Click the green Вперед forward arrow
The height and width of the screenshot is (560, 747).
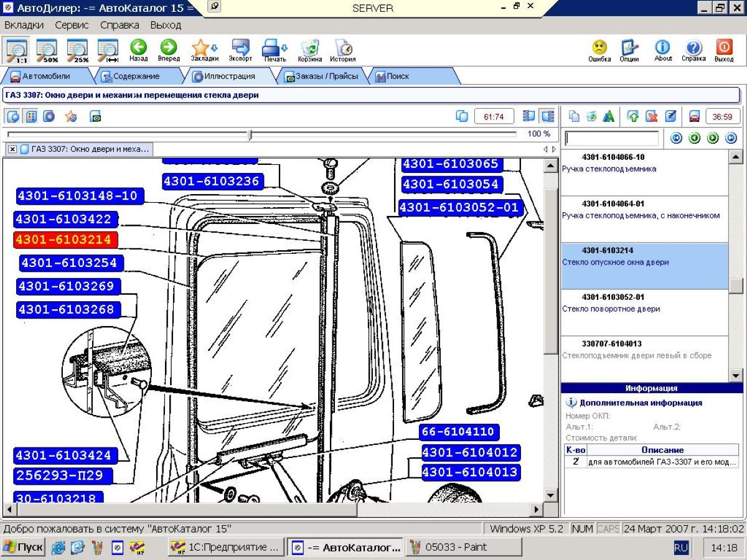pos(168,49)
